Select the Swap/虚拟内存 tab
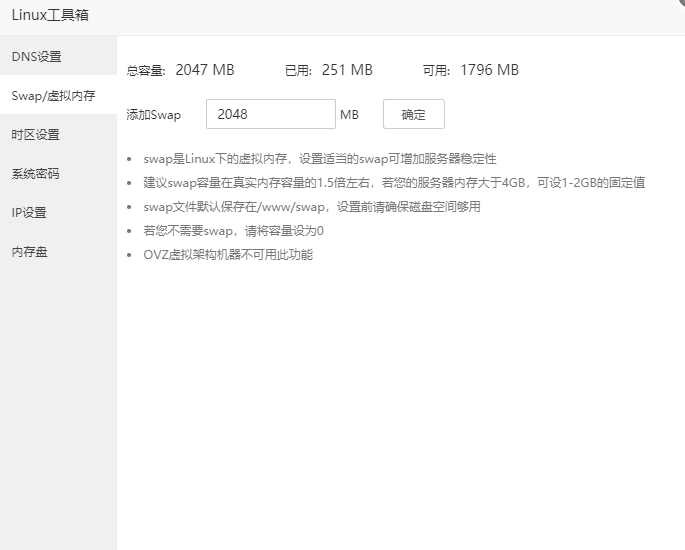The width and height of the screenshot is (685, 550). point(58,95)
